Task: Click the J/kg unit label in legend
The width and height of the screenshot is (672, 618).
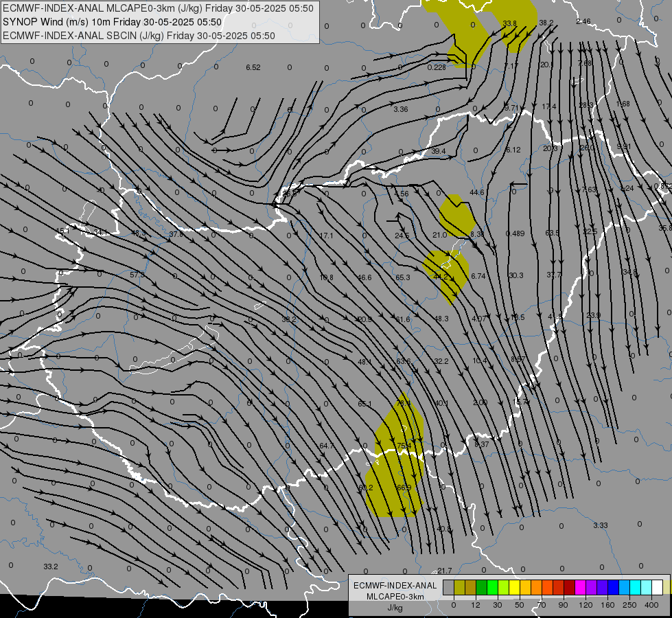Action: [395, 608]
